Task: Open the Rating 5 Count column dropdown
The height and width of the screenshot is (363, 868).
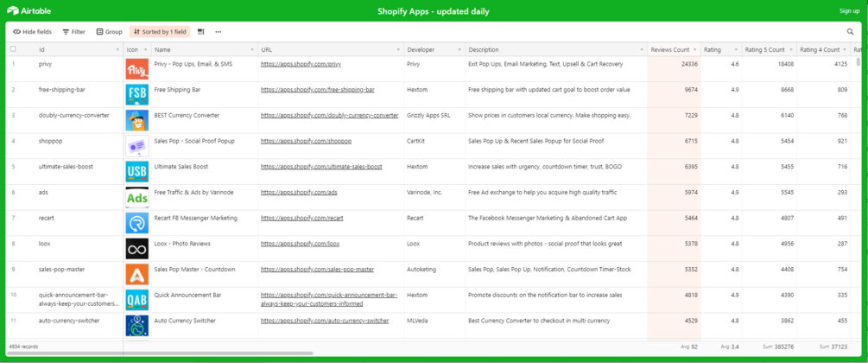Action: coord(791,50)
